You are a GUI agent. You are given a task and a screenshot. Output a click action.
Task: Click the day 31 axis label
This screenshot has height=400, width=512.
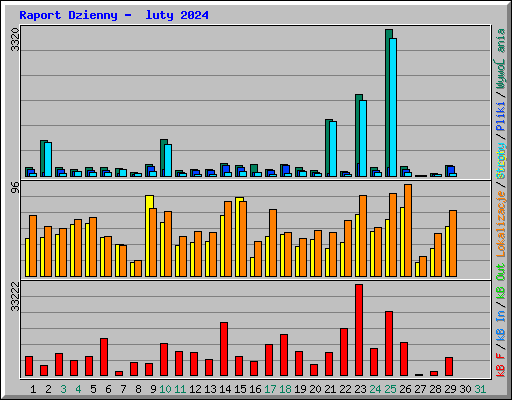coord(480,389)
